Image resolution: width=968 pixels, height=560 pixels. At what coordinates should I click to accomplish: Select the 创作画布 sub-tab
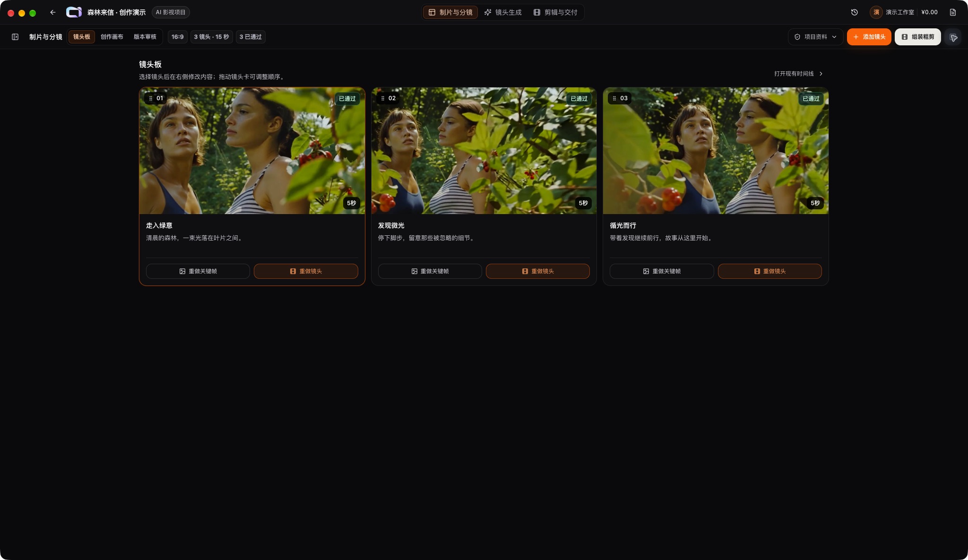coord(112,37)
